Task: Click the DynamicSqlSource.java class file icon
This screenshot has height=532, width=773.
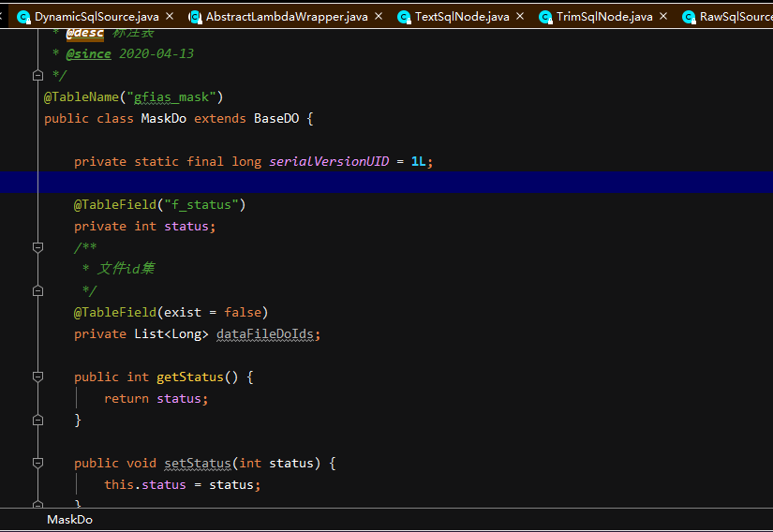Action: click(x=23, y=17)
